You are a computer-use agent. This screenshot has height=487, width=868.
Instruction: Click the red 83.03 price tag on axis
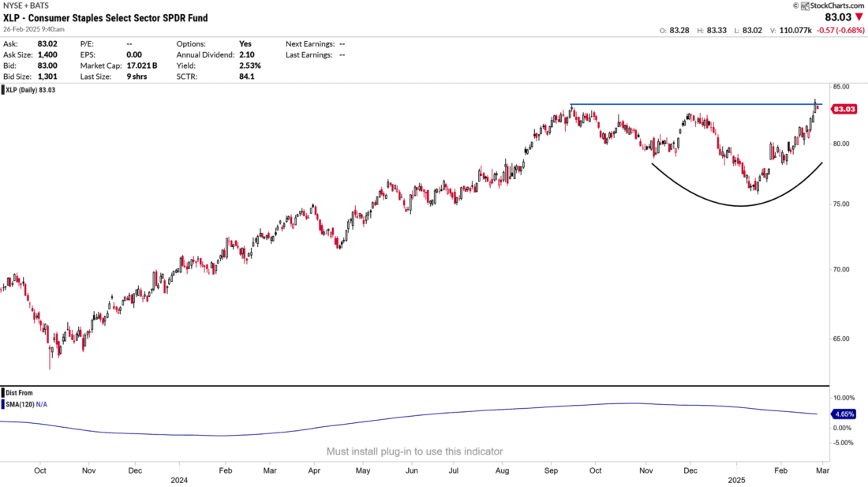tap(844, 109)
